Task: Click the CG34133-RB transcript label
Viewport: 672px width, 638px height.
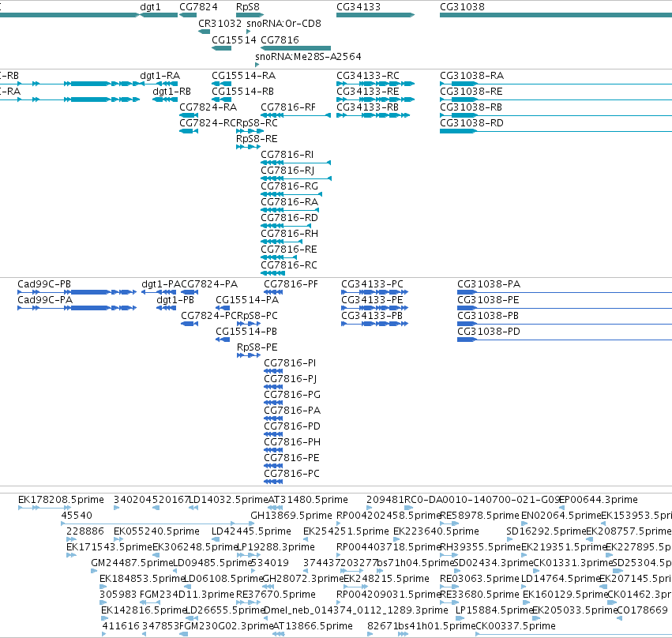Action: click(367, 107)
